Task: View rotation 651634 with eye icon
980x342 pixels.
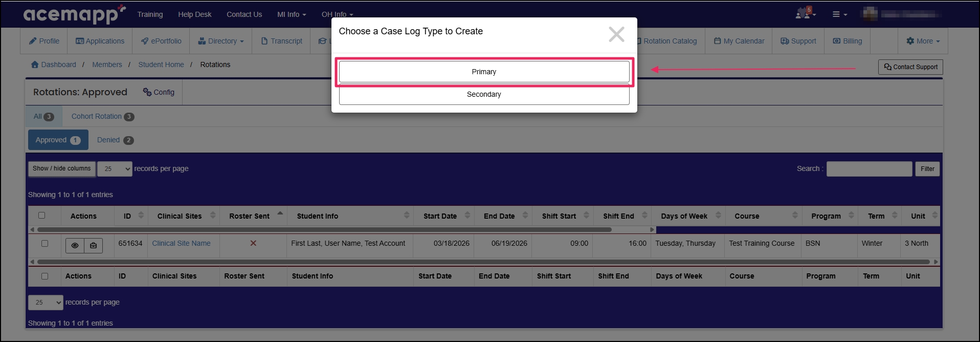Action: coord(75,246)
